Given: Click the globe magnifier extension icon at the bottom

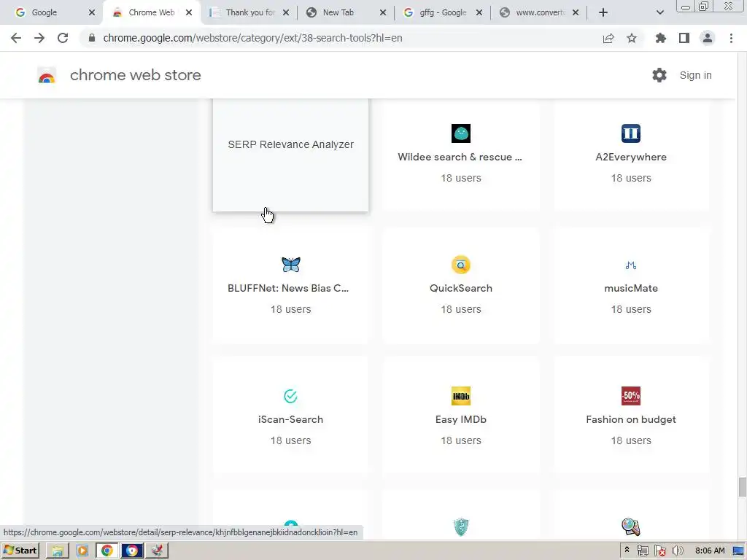Looking at the screenshot, I should tap(631, 527).
